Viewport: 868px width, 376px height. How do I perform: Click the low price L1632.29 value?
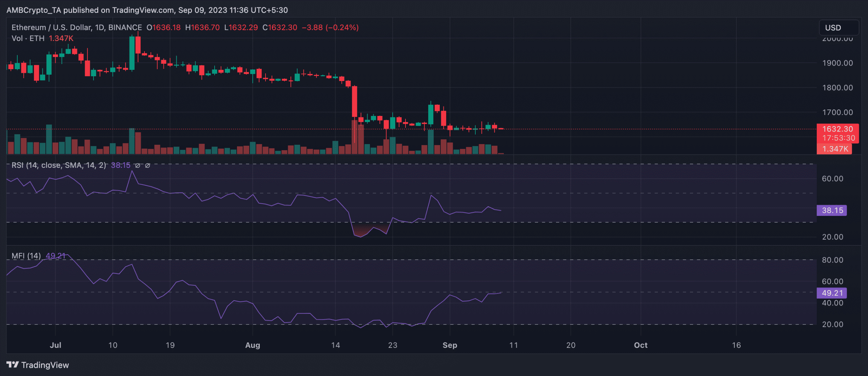click(x=241, y=27)
